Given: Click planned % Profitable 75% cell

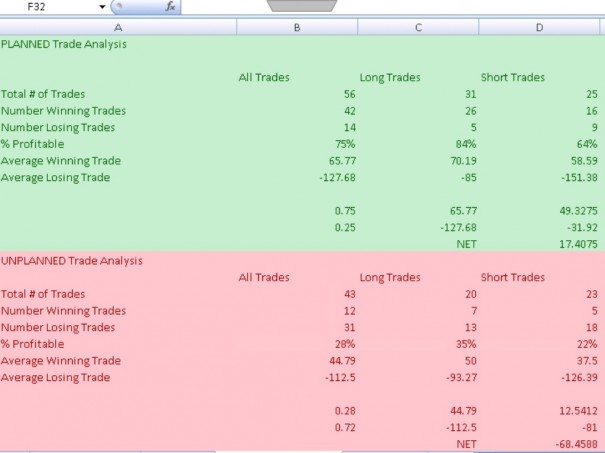Looking at the screenshot, I should 297,144.
